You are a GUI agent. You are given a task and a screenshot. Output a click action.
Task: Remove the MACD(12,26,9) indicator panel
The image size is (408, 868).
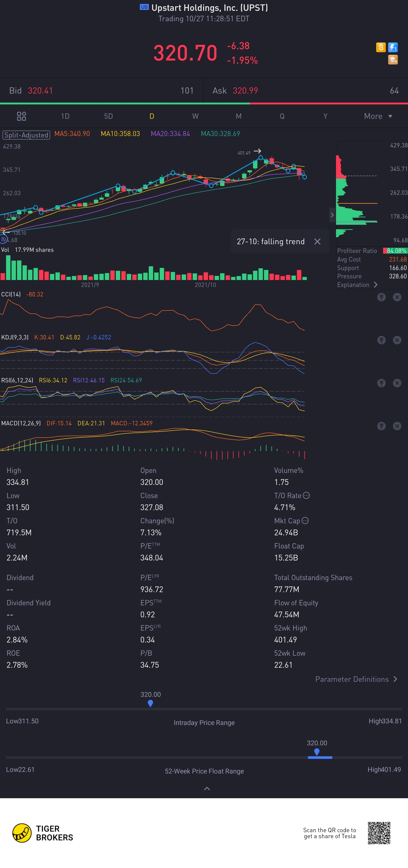[397, 426]
